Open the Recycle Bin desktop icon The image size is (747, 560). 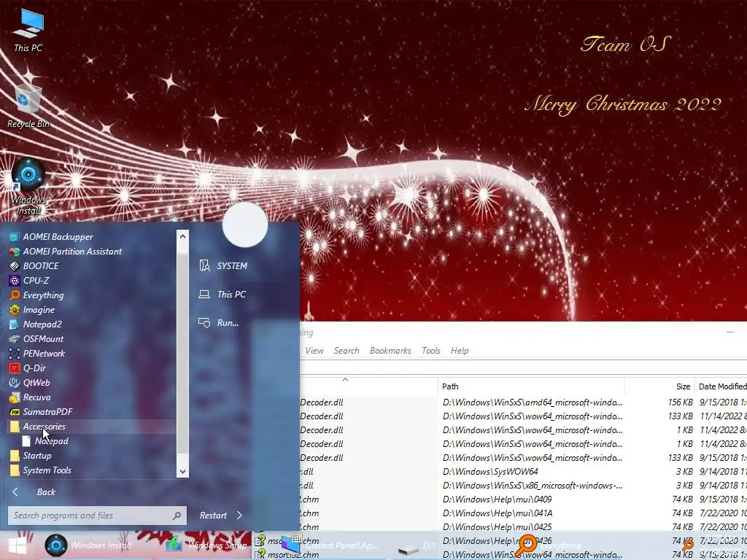28,106
